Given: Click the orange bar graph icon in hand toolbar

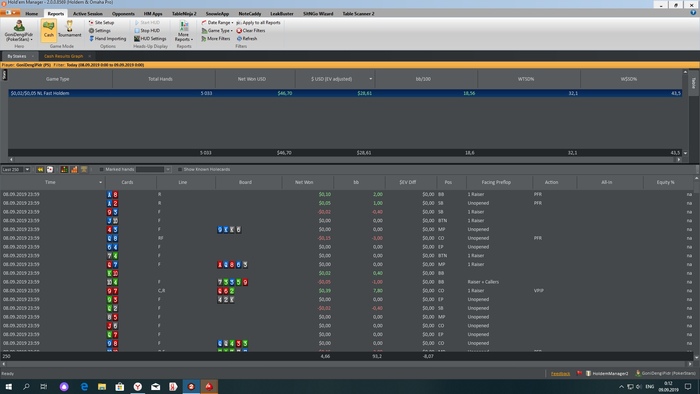Looking at the screenshot, I should (x=74, y=170).
